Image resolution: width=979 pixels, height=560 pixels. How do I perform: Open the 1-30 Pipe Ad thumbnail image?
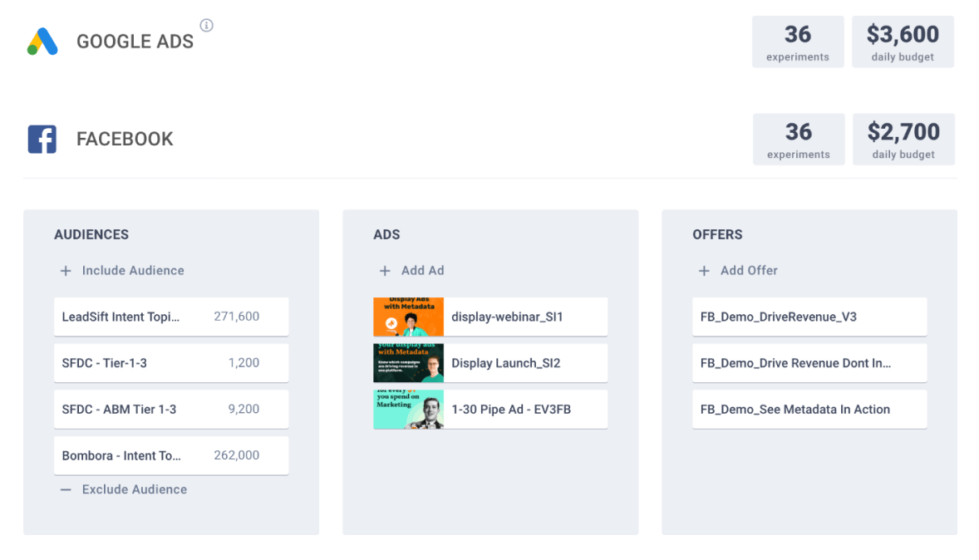pyautogui.click(x=408, y=410)
